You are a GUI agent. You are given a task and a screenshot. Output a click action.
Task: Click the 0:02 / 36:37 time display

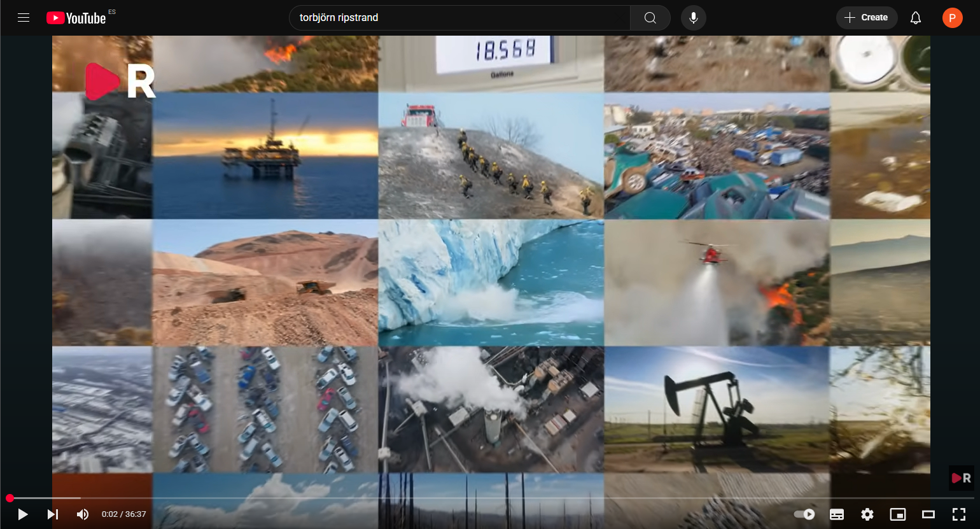click(124, 514)
